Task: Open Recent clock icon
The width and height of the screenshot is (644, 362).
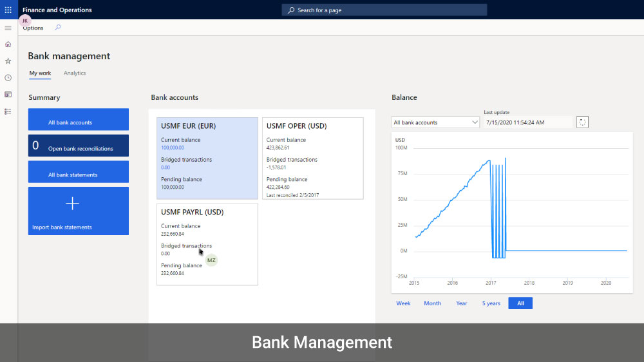Action: pos(8,78)
